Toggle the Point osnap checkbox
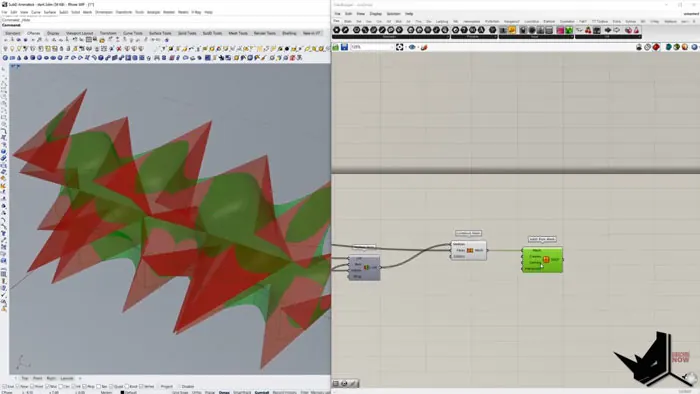 pos(32,386)
